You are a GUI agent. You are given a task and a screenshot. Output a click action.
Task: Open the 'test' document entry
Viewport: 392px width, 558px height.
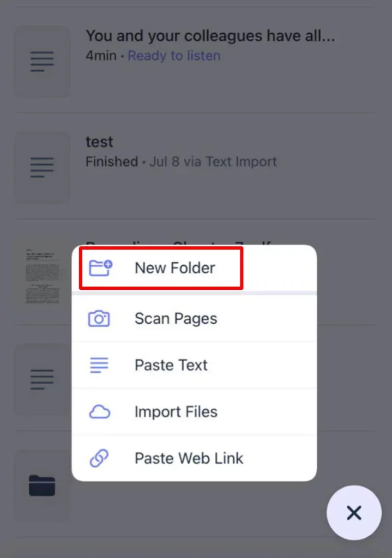pyautogui.click(x=194, y=167)
